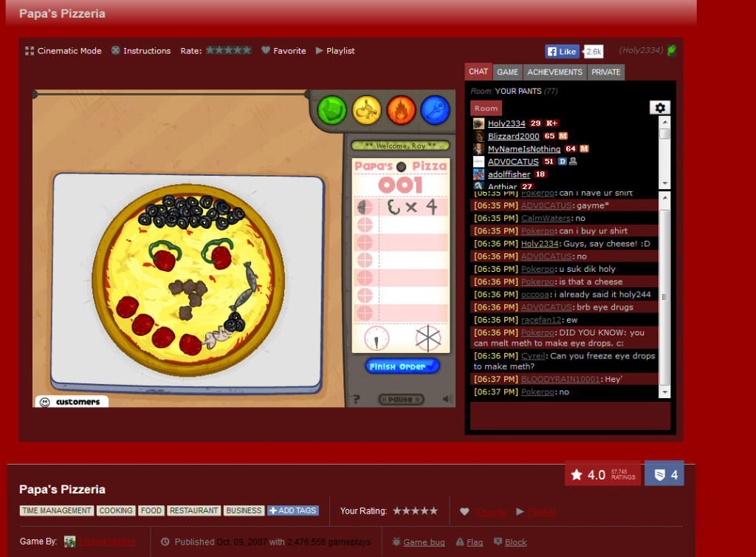Image resolution: width=756 pixels, height=557 pixels.
Task: Open Holy2334 profile in user list
Action: pyautogui.click(x=506, y=123)
